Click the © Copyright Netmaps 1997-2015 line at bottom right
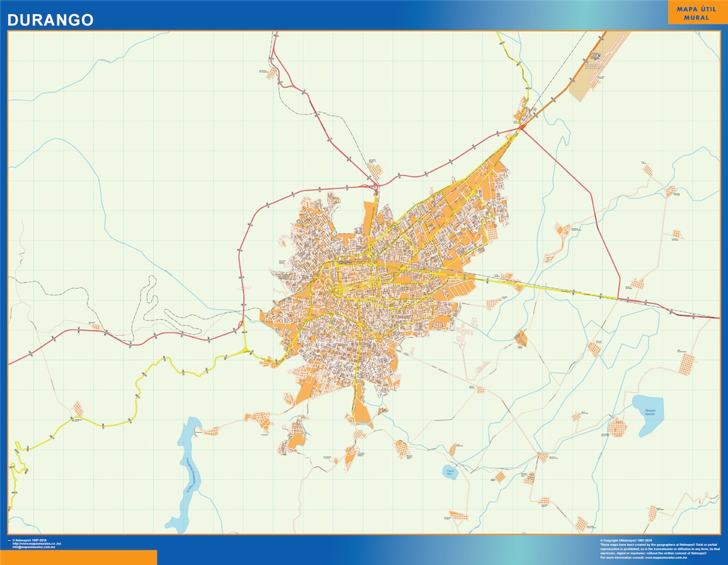Screen dimensions: 728x565 [626, 540]
